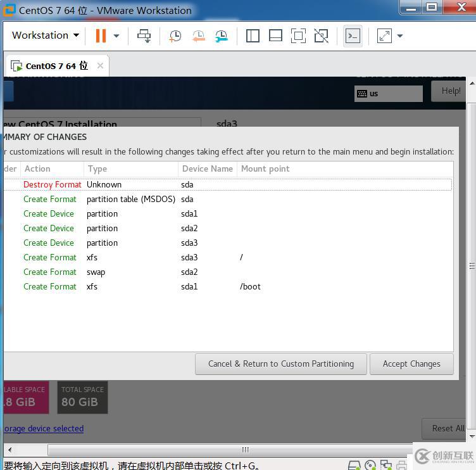The width and height of the screenshot is (476, 470).
Task: Click the Device Name column header
Action: pyautogui.click(x=208, y=169)
